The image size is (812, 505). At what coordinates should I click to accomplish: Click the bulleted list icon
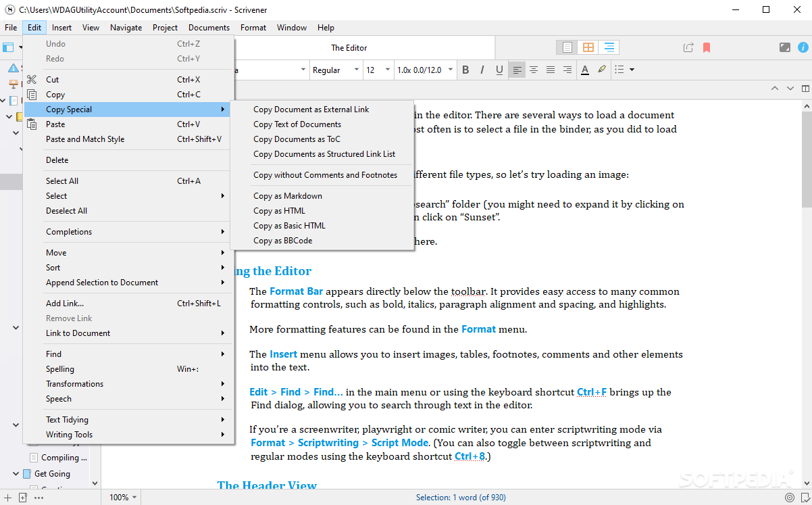point(619,70)
